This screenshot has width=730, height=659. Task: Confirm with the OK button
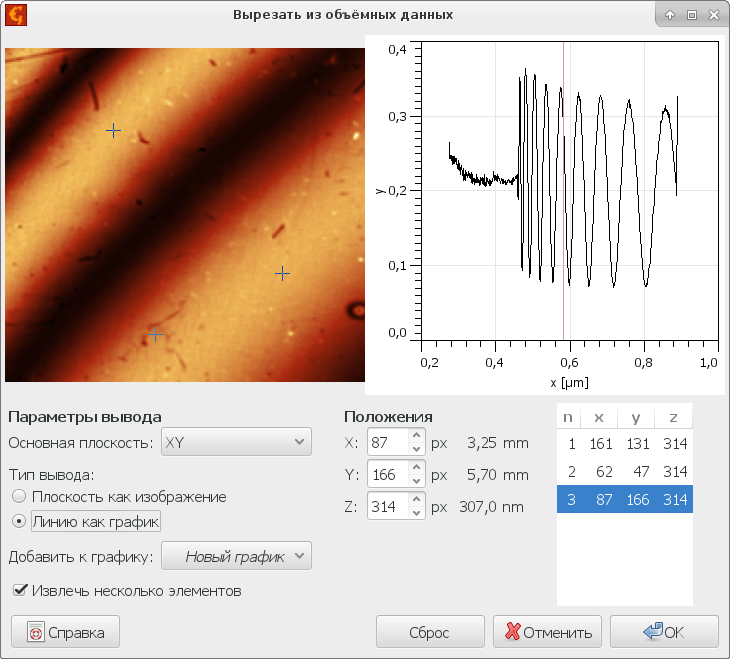[664, 632]
